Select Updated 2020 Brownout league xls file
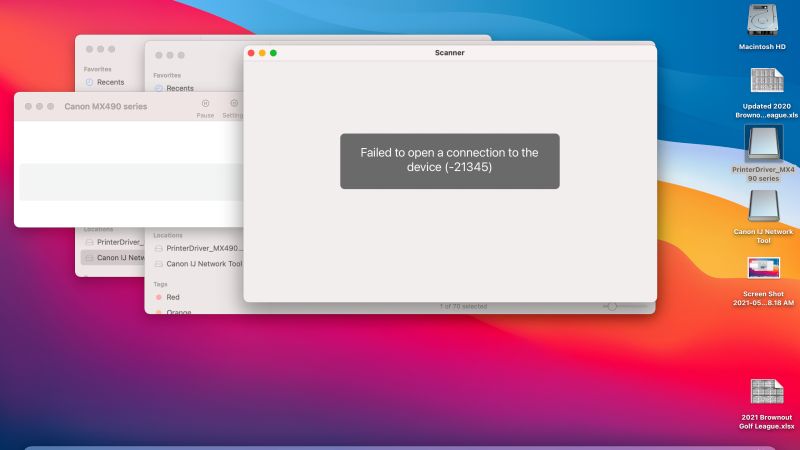 [766, 81]
